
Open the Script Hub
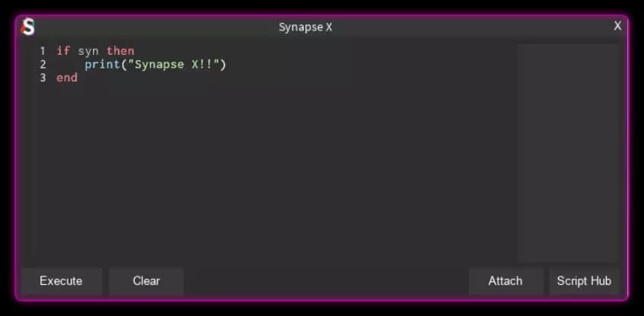tap(584, 281)
